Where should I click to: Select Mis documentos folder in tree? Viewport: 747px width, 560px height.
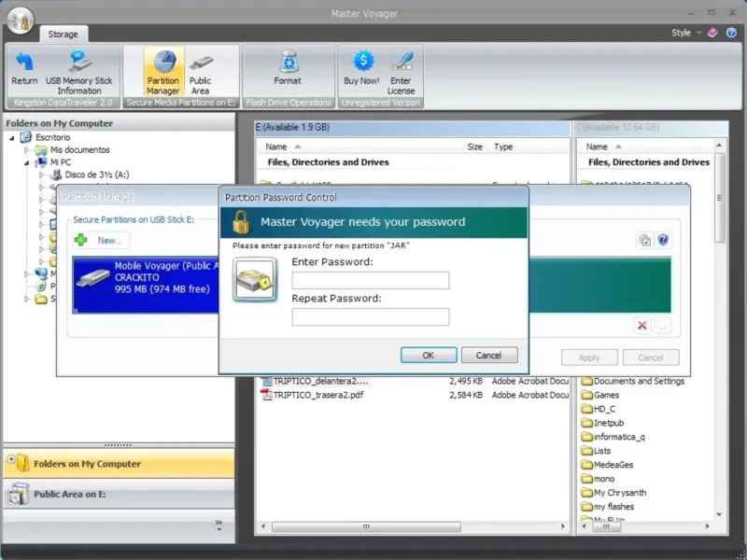point(80,150)
